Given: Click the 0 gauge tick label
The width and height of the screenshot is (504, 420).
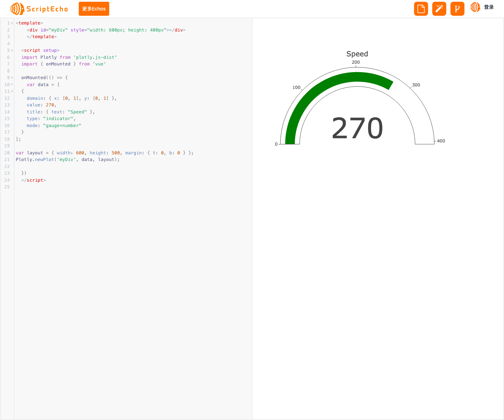Looking at the screenshot, I should coord(276,144).
